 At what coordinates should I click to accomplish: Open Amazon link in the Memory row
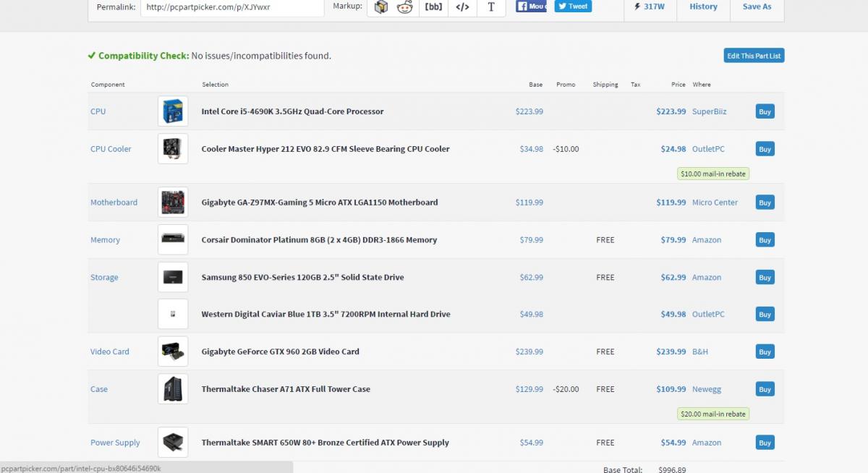(x=707, y=240)
